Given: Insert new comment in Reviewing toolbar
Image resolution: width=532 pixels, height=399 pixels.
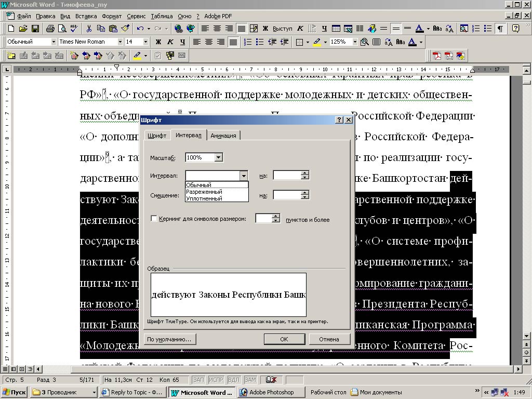Looking at the screenshot, I should coord(11,56).
